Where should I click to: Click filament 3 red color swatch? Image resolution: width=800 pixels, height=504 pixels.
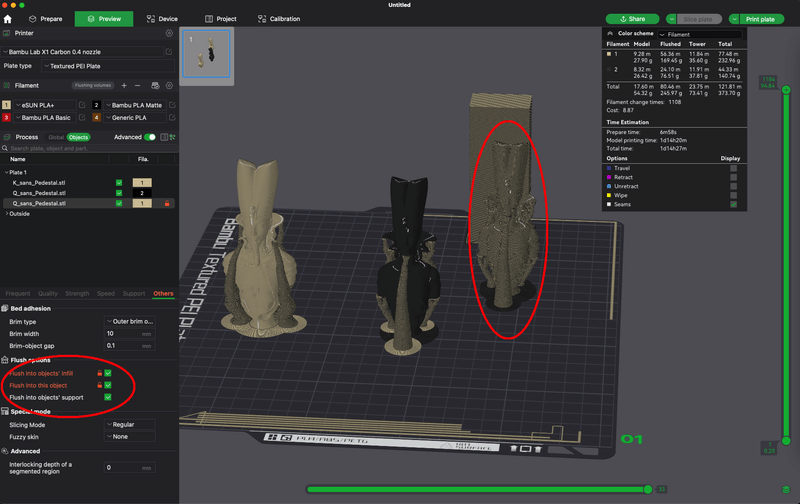(7, 117)
